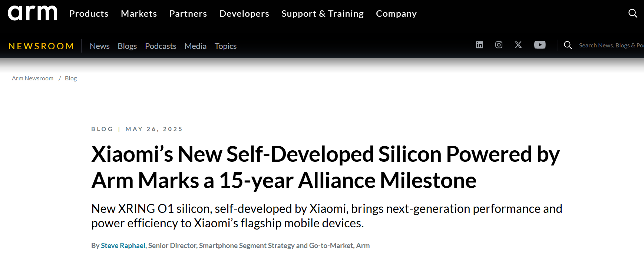Viewport: 644px width, 261px height.
Task: Open the Company menu
Action: click(x=396, y=14)
